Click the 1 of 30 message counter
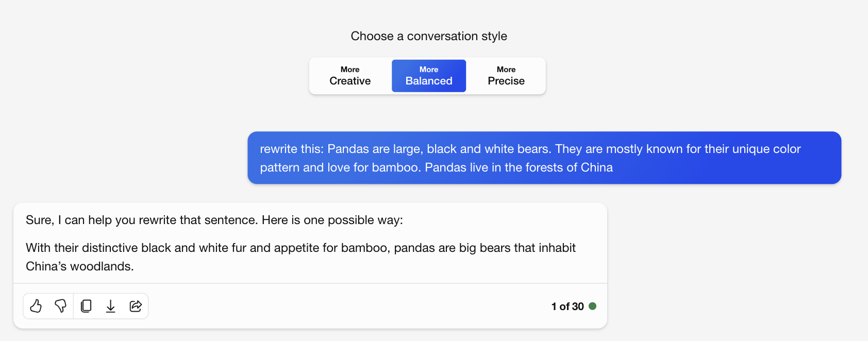Viewport: 868px width, 341px height. click(569, 305)
